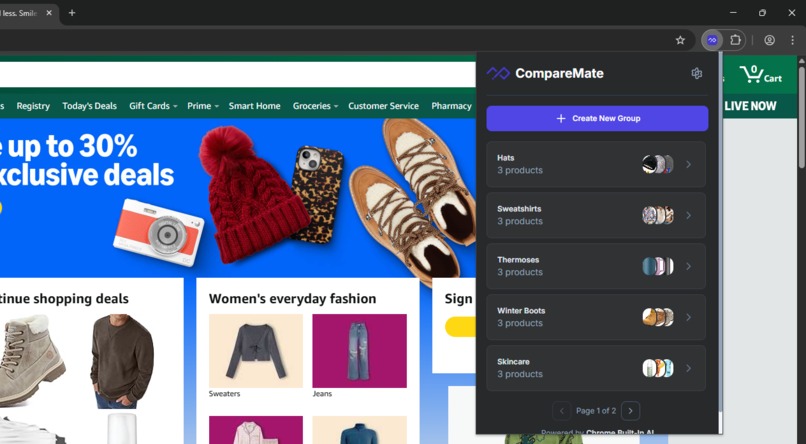The image size is (806, 444).
Task: Open the Smart Home nav link
Action: (x=254, y=106)
